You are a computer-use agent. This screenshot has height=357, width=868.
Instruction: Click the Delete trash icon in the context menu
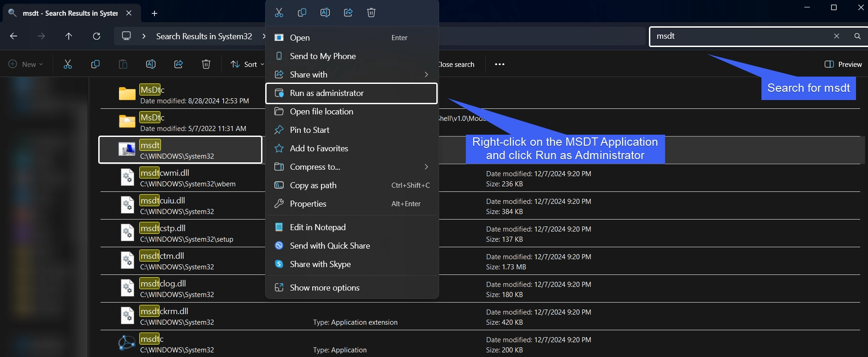click(x=371, y=12)
